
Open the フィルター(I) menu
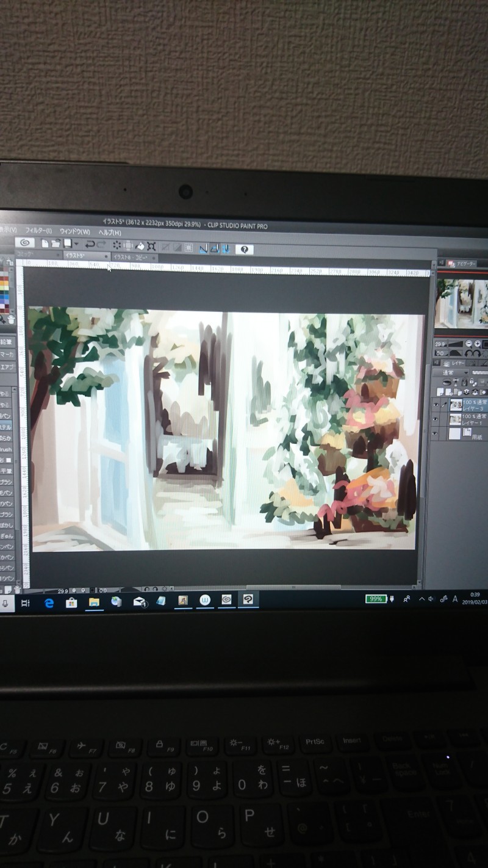(x=38, y=231)
